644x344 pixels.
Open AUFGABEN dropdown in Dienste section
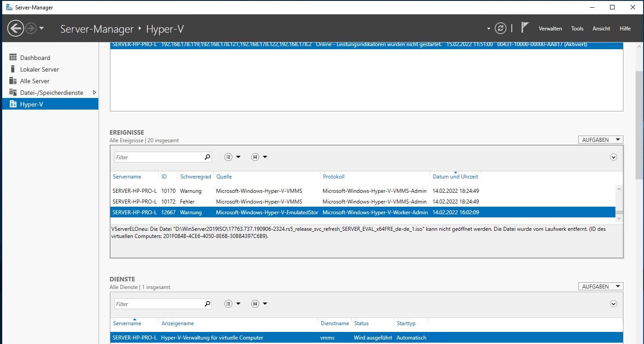[600, 286]
